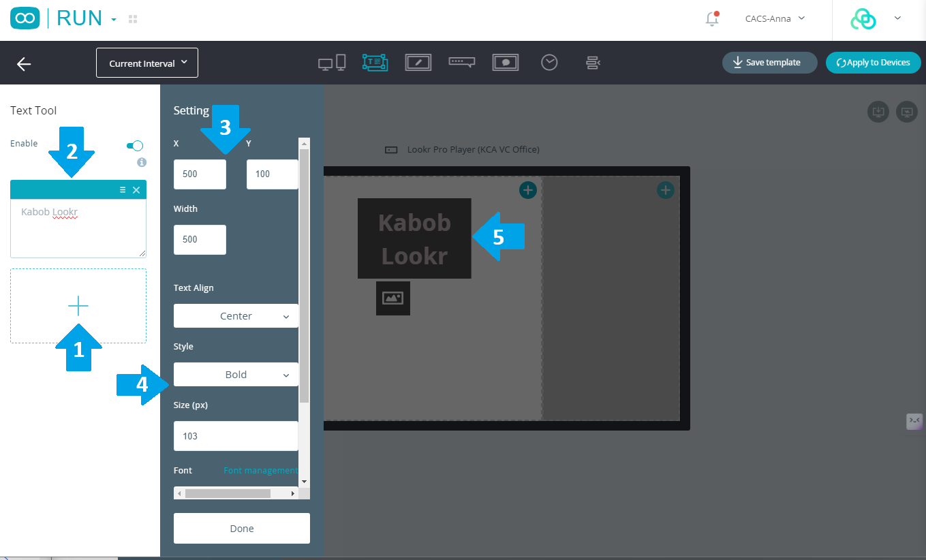Add a new text item with plus box
Viewport: 926px width, 560px height.
click(78, 306)
